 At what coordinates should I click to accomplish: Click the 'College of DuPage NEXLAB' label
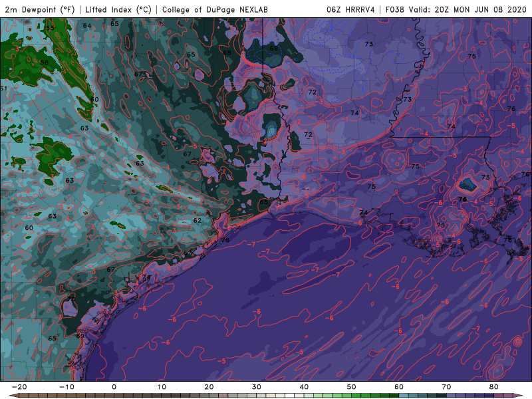tap(215, 9)
